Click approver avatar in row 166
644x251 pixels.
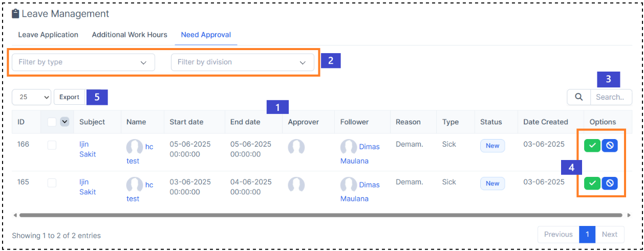(296, 147)
